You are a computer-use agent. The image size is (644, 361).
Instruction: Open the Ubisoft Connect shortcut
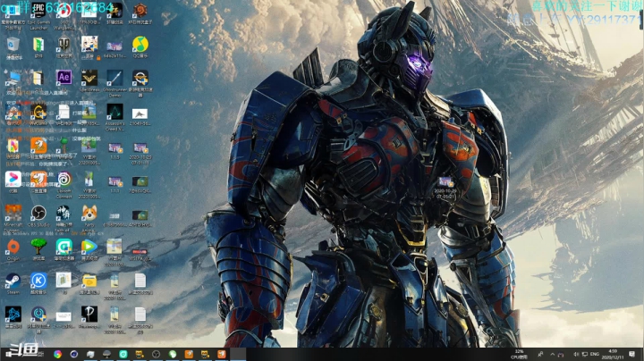click(x=64, y=180)
